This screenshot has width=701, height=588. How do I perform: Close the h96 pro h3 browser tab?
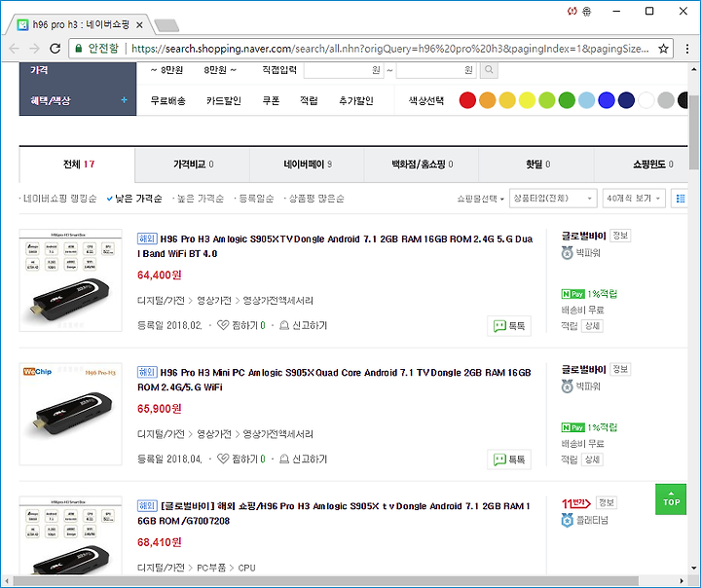click(139, 25)
